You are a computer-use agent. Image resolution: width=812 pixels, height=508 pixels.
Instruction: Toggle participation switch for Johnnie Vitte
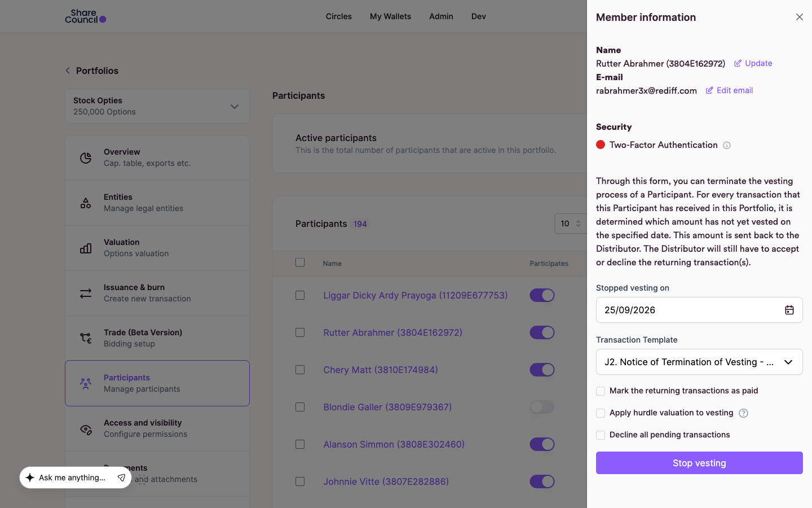(542, 481)
